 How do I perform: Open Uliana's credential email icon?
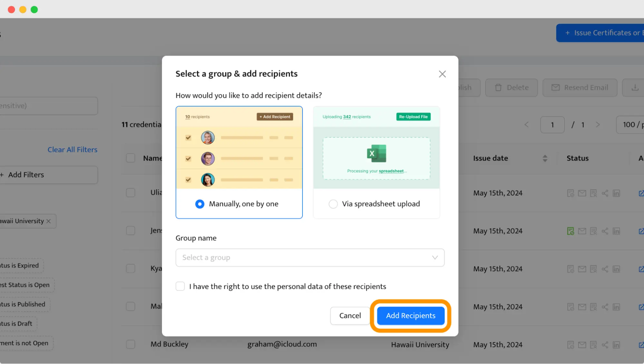[582, 193]
